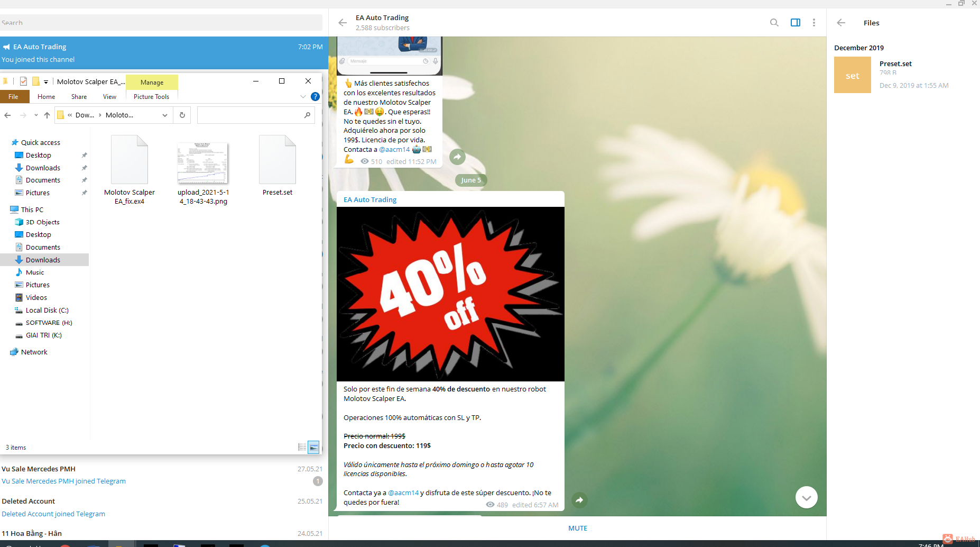Select Molotov Scalper EA_fix.ex4 file
The width and height of the screenshot is (980, 547).
130,170
